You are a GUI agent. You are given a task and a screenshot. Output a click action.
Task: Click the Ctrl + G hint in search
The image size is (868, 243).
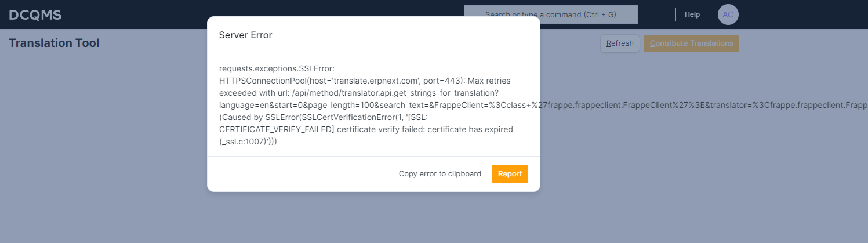[x=602, y=14]
